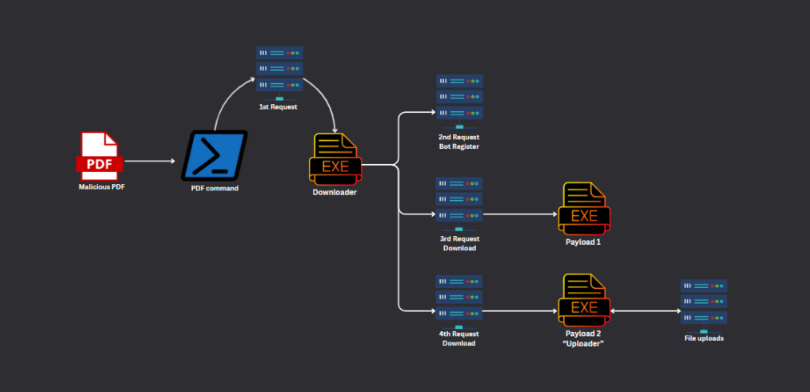The width and height of the screenshot is (810, 392).
Task: Select the 3rd Request Download server icon
Action: click(x=459, y=204)
